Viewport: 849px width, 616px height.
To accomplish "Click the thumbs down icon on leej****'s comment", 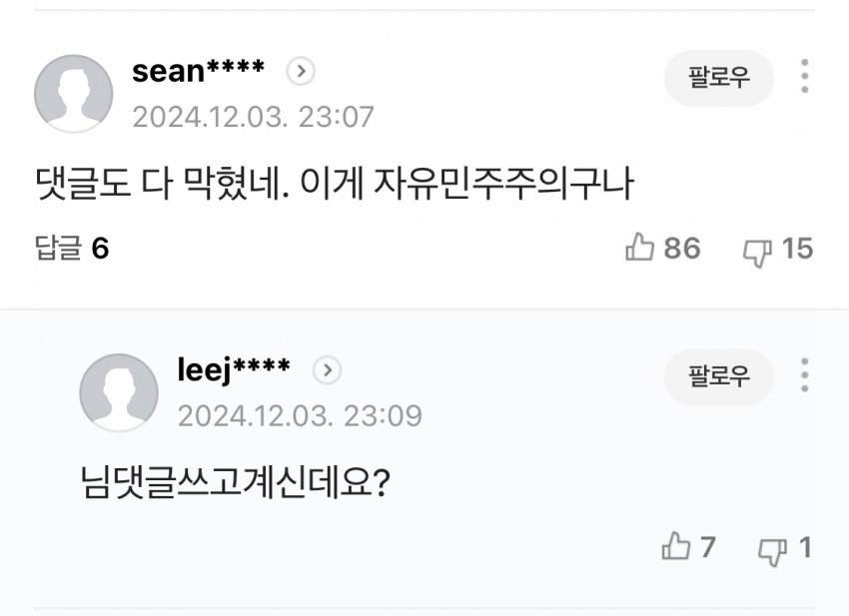I will [x=770, y=547].
